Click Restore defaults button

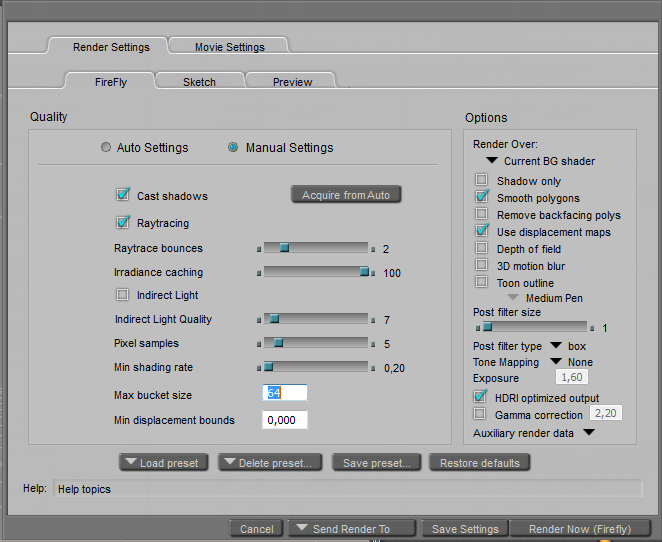pyautogui.click(x=480, y=463)
